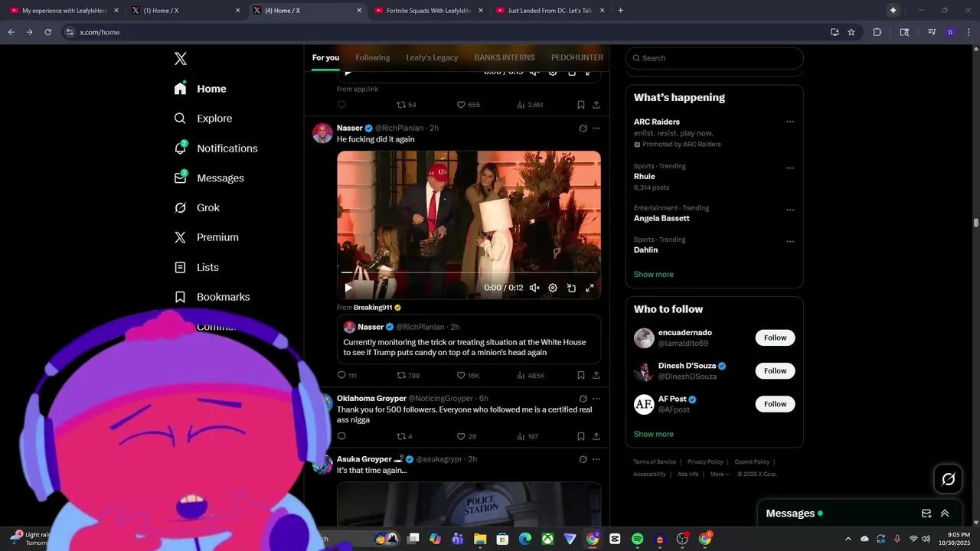Viewport: 980px width, 551px height.
Task: Open Grok explain on Nasser's post
Action: tap(583, 129)
